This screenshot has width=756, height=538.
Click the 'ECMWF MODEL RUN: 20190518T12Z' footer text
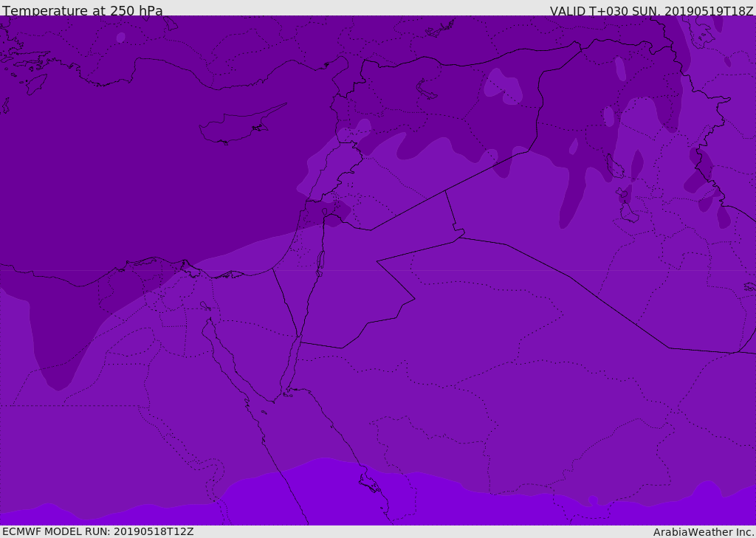(x=98, y=531)
